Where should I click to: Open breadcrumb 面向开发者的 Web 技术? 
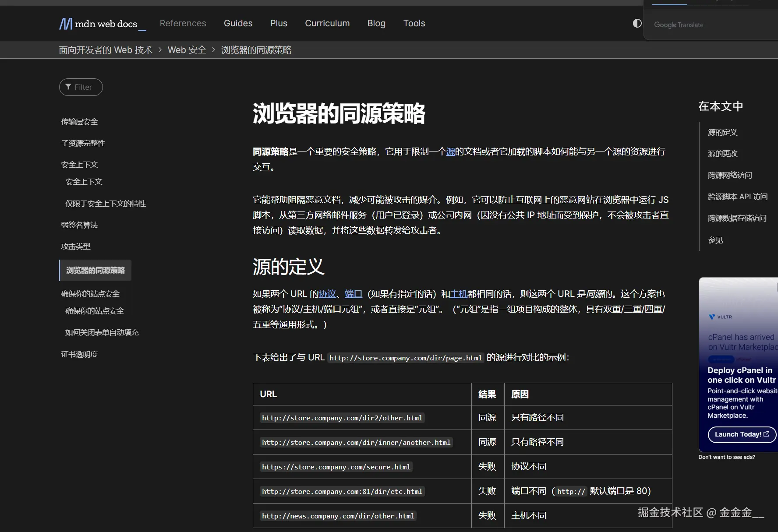106,50
